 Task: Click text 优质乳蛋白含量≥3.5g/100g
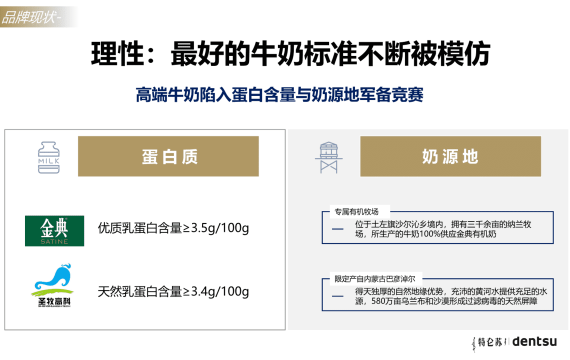173,228
